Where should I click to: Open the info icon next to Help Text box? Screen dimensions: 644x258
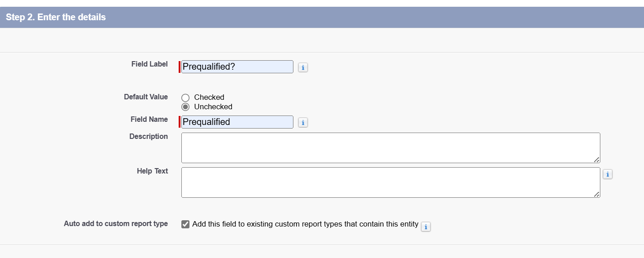(608, 174)
